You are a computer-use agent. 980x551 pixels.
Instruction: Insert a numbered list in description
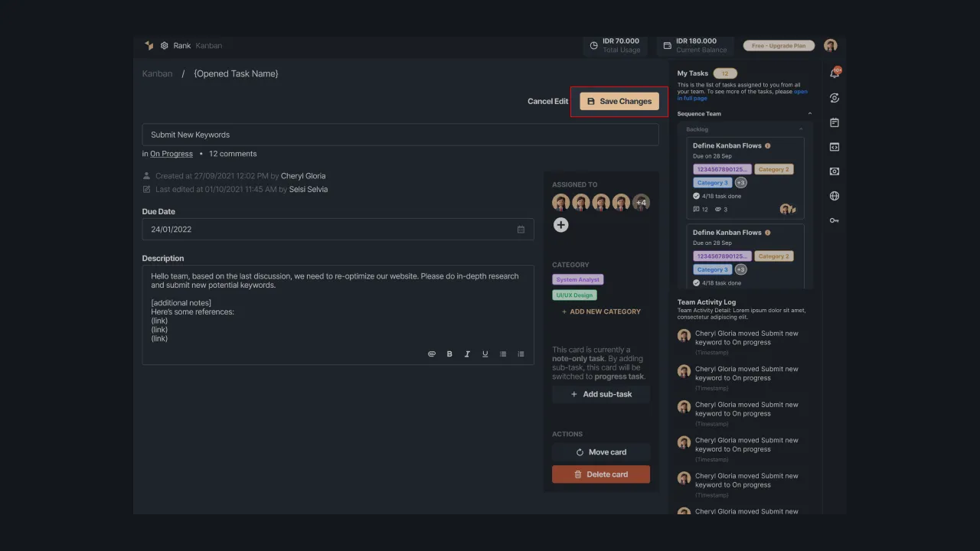[521, 354]
